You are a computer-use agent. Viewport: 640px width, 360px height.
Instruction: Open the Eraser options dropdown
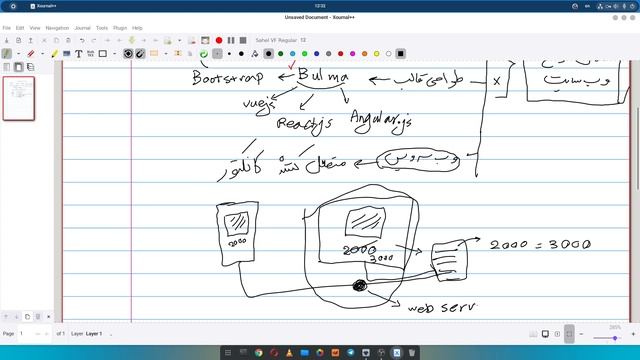pos(42,53)
